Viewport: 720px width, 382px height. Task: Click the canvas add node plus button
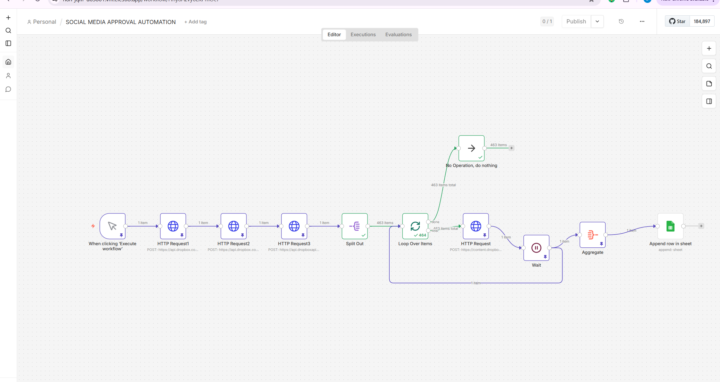click(x=709, y=48)
